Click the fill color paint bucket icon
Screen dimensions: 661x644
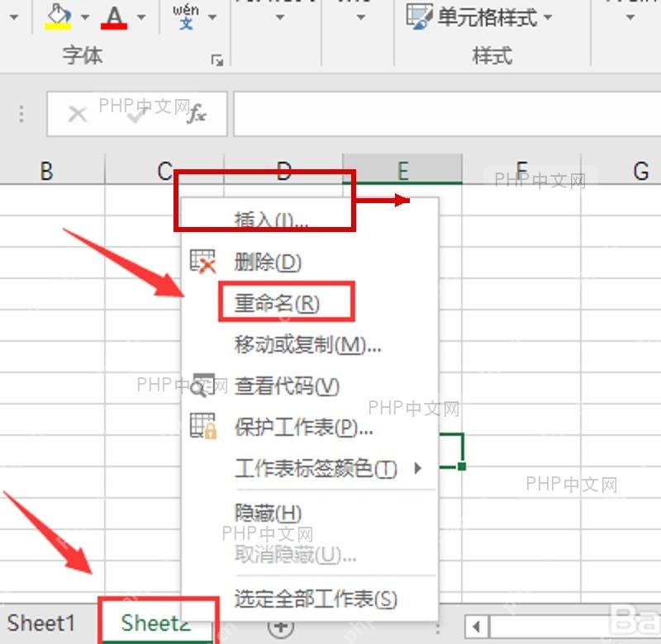[x=58, y=17]
